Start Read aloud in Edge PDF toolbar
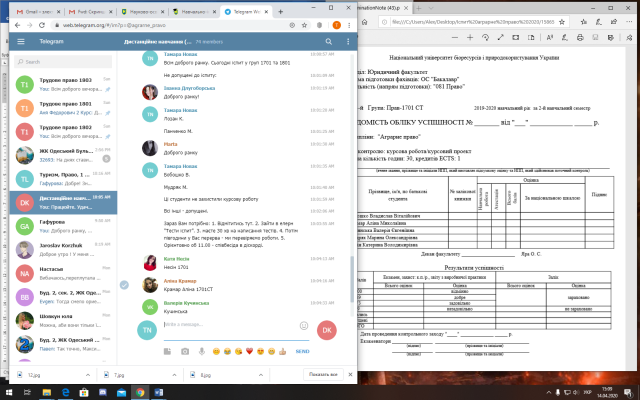Image resolution: width=640 pixels, height=400 pixels. pos(549,37)
